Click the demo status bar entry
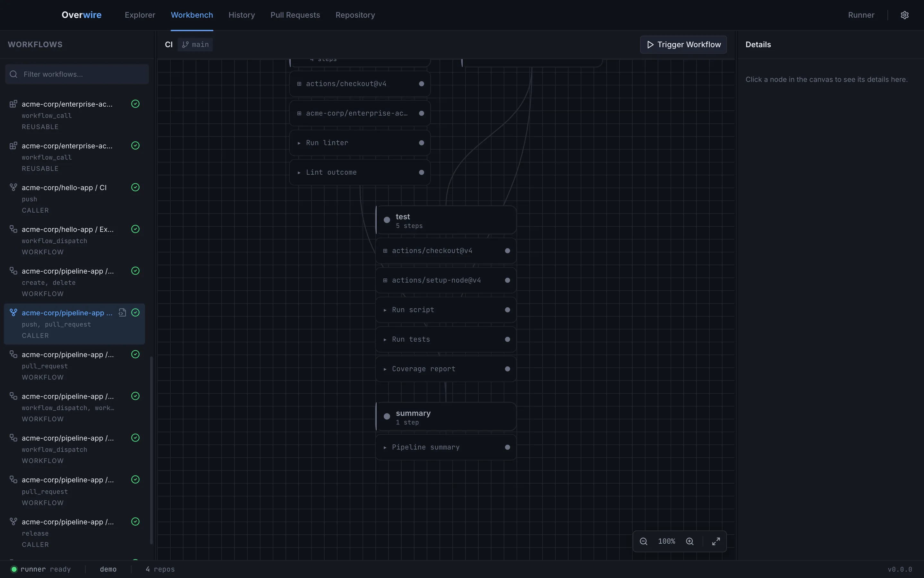The height and width of the screenshot is (578, 924). [108, 569]
